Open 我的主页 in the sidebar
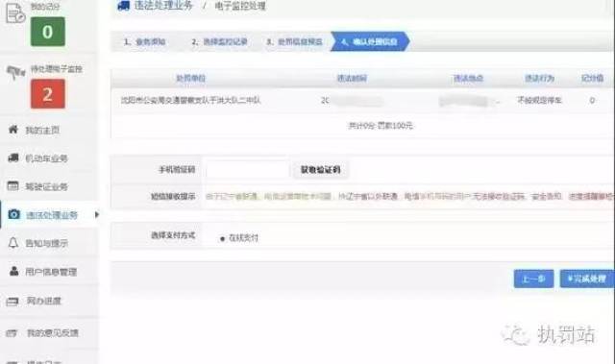 click(x=42, y=130)
